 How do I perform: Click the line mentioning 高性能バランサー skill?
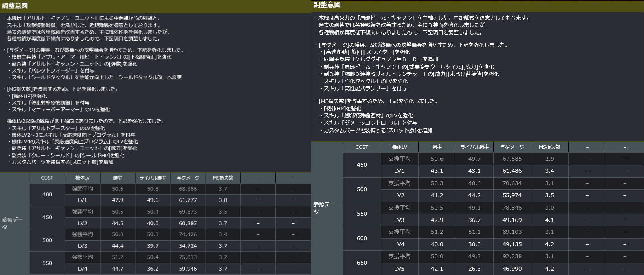click(x=365, y=88)
